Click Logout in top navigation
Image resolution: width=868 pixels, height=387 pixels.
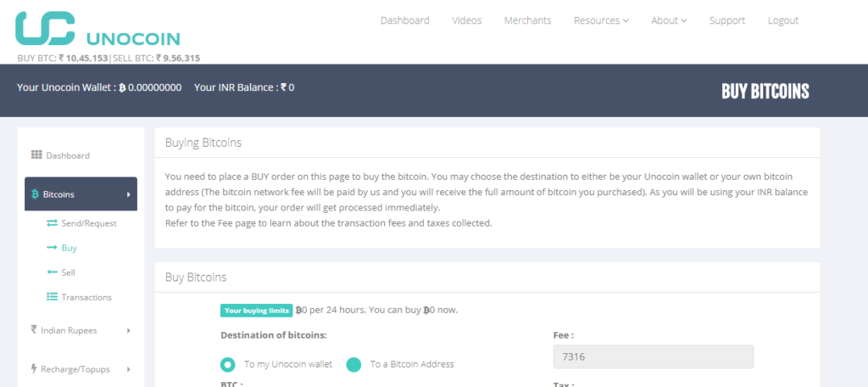782,20
